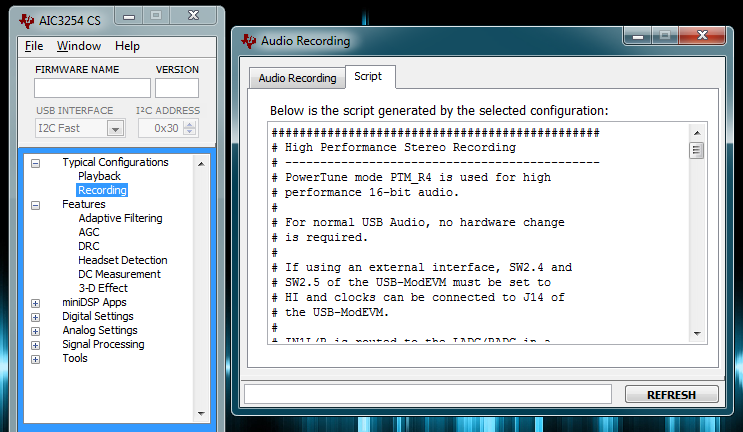Click the tree panel scroll-down arrow
743x432 pixels.
201,414
